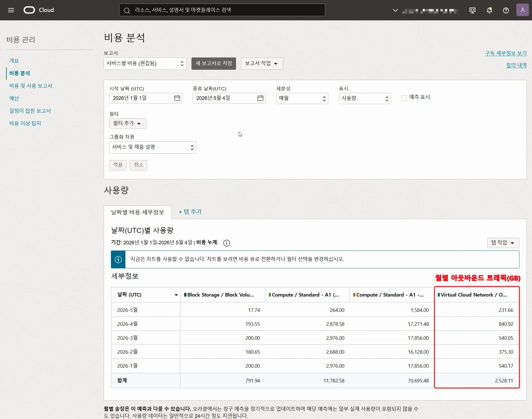This screenshot has width=532, height=419.
Task: Select the 2026-2월 row label
Action: (x=127, y=352)
